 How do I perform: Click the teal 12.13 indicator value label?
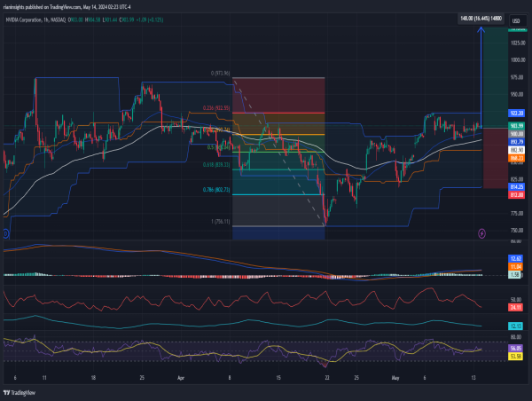pyautogui.click(x=515, y=326)
